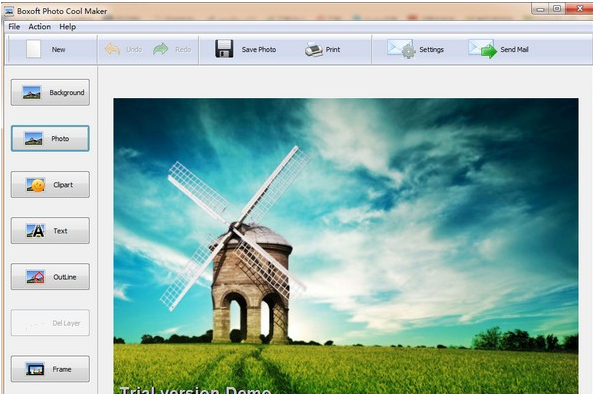This screenshot has height=394, width=593.
Task: Open Settings via the envelope gear icon
Action: (x=401, y=49)
